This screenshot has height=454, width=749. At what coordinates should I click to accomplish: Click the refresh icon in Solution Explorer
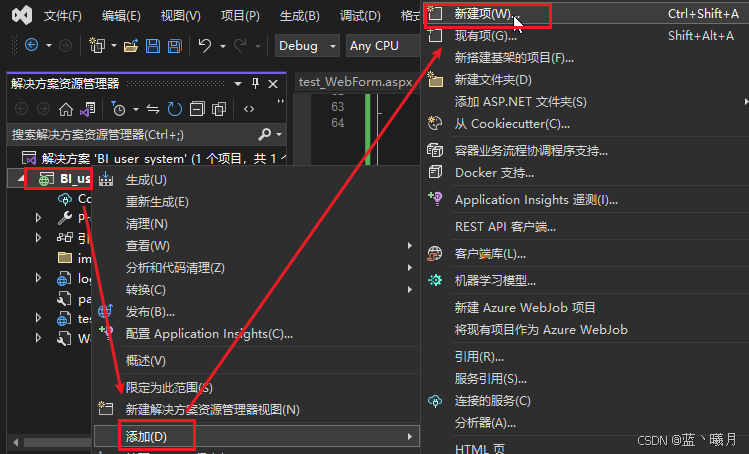174,109
